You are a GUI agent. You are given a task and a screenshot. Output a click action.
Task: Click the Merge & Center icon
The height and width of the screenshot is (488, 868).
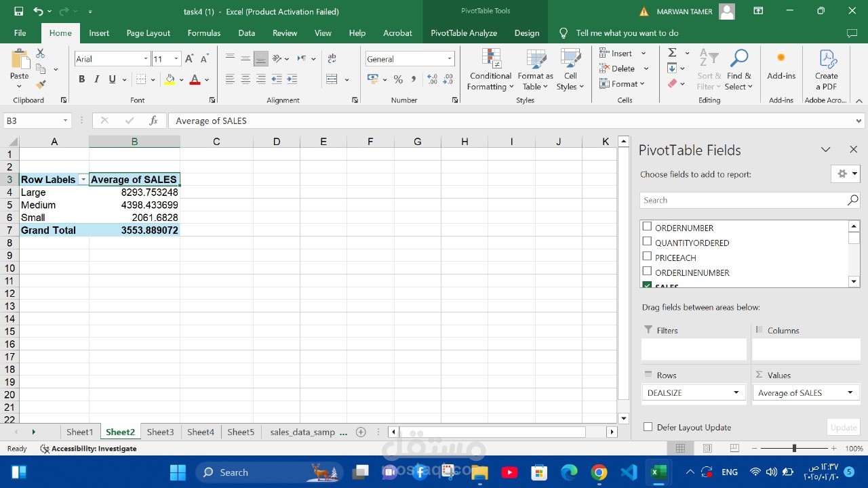click(332, 79)
